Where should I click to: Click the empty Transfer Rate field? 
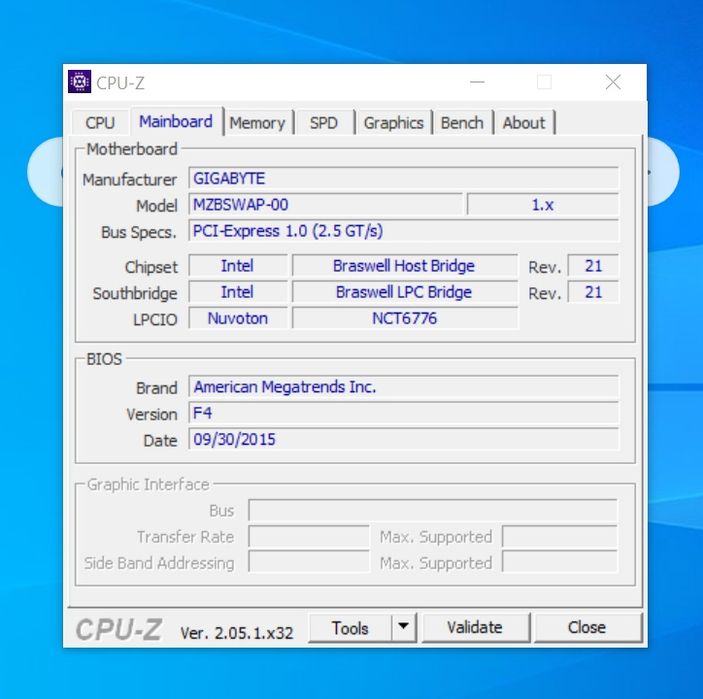click(x=309, y=537)
